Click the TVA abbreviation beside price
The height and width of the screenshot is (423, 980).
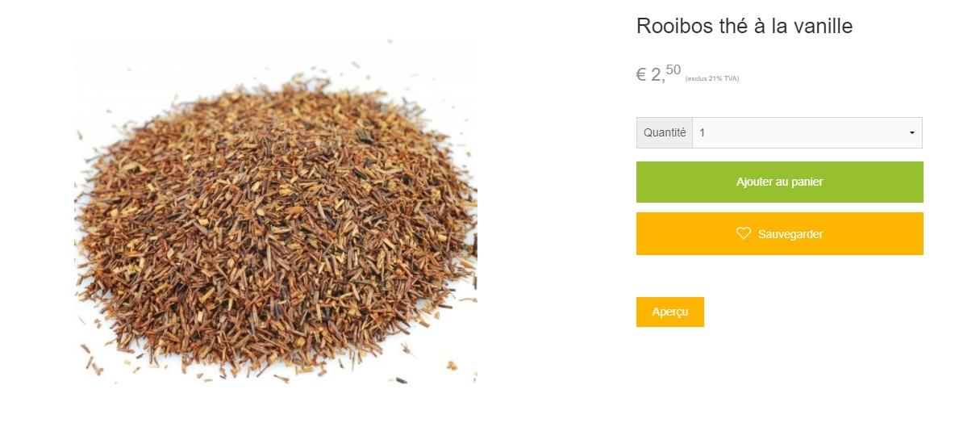[731, 78]
